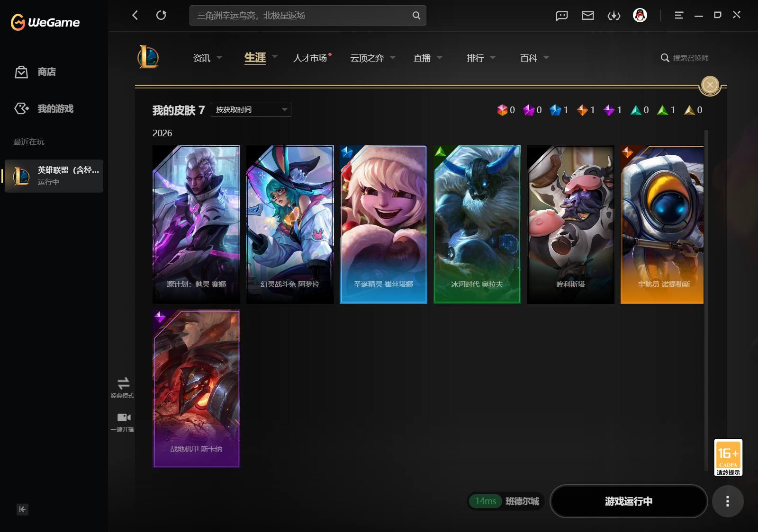
Task: Open the 人才市场 tab
Action: (x=310, y=58)
